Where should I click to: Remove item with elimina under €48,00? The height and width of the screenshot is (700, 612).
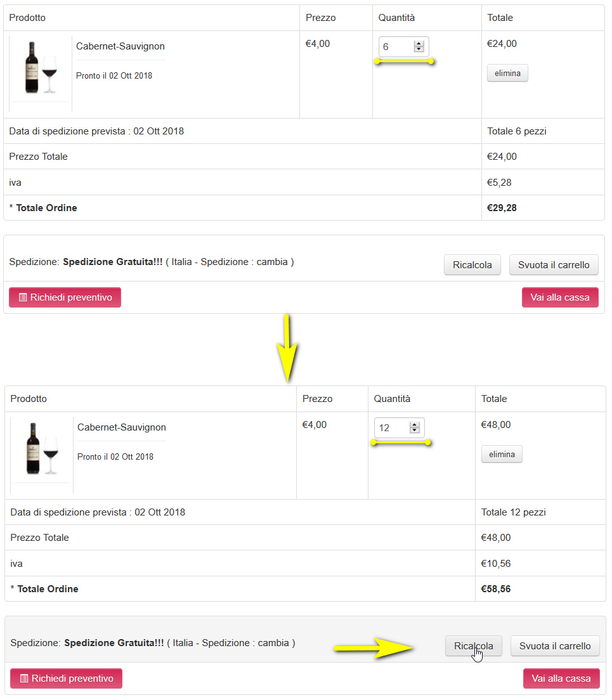point(502,454)
